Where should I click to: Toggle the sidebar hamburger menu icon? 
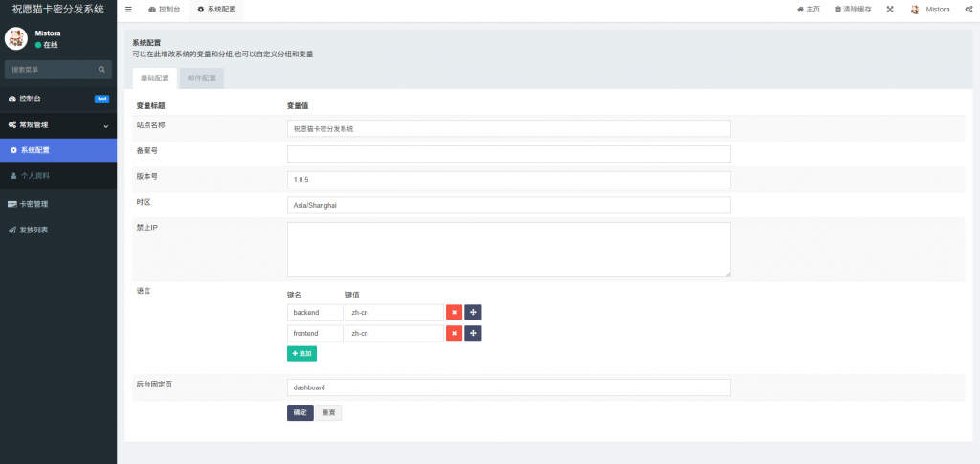(x=129, y=10)
